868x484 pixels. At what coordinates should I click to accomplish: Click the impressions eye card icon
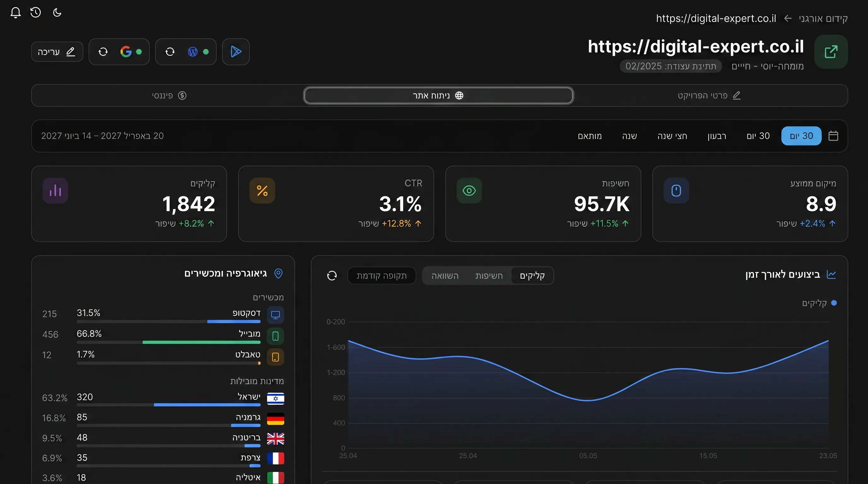pos(469,191)
